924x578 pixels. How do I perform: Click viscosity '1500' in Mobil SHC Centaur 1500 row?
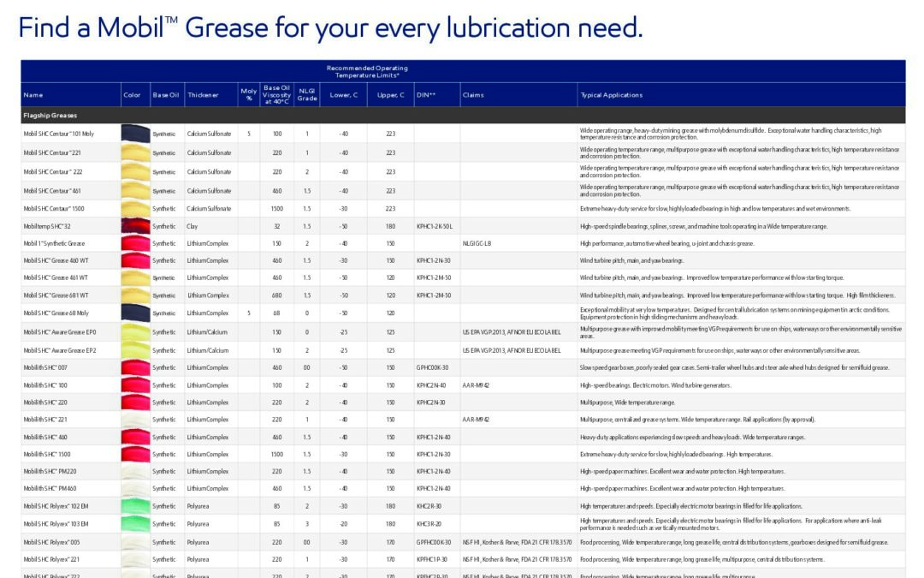point(277,209)
